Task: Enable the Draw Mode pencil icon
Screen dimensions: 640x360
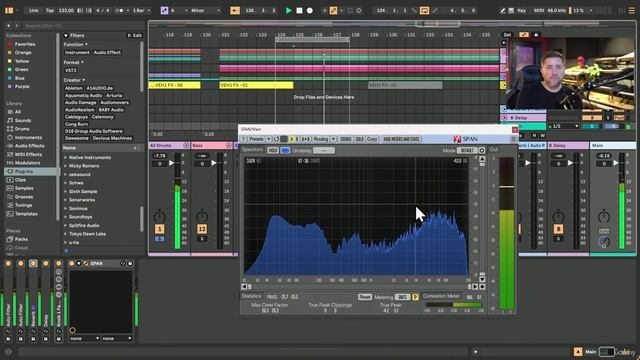Action: 502,11
